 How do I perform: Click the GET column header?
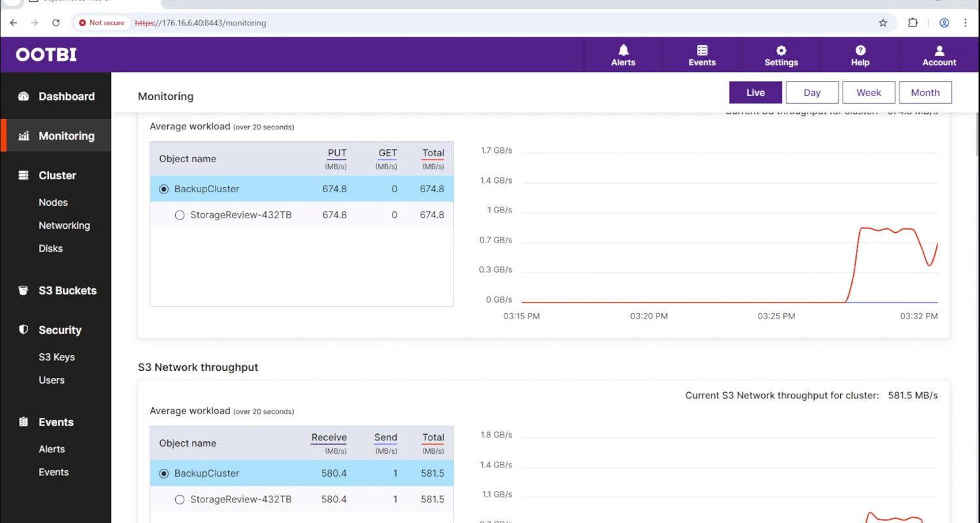pos(387,153)
